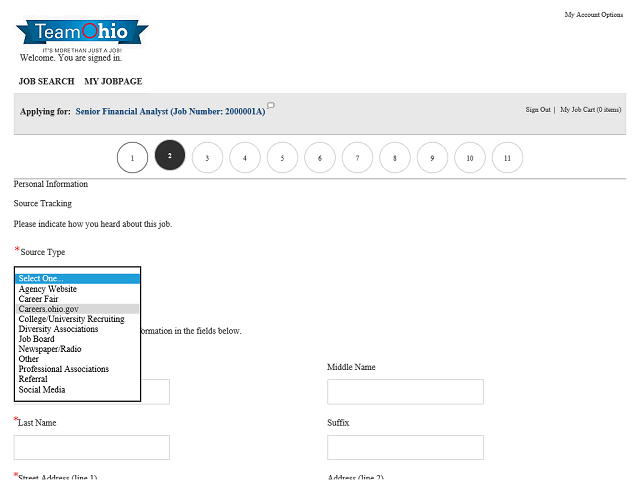Click the TeamOhio logo
This screenshot has width=640, height=480.
(x=82, y=35)
